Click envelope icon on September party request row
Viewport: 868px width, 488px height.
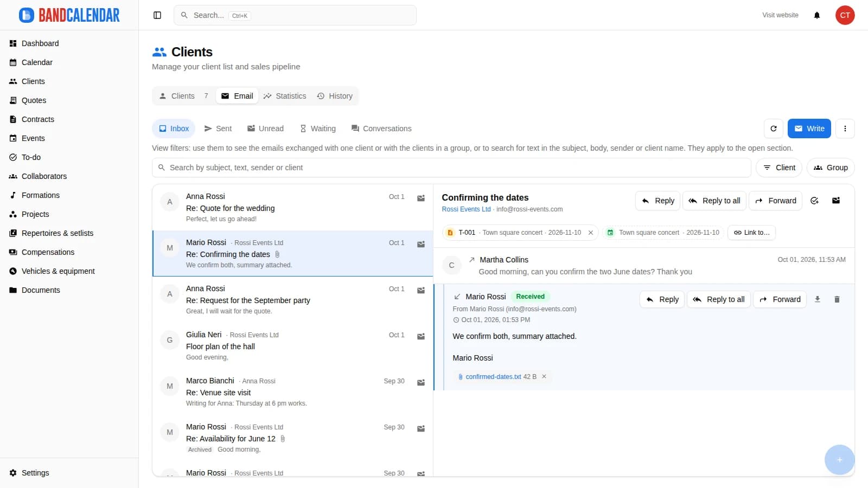[420, 290]
